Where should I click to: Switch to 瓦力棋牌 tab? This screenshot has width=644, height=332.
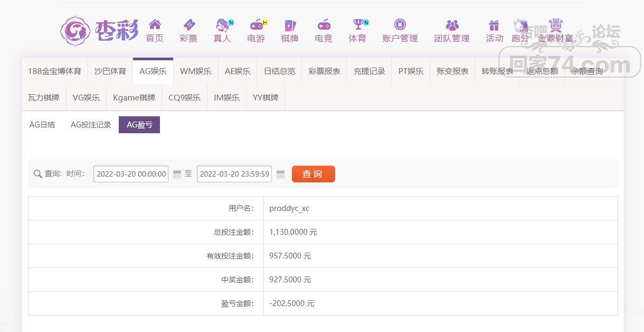pyautogui.click(x=44, y=97)
